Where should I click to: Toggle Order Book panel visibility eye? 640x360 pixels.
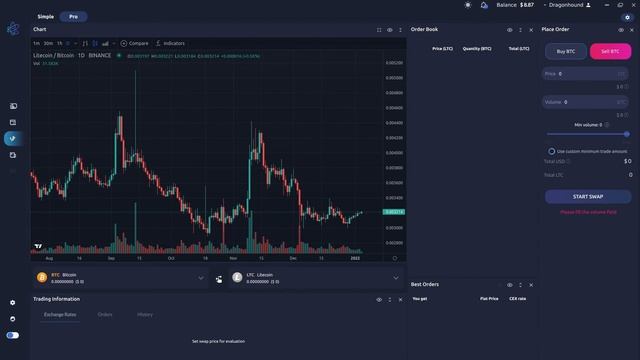click(510, 30)
